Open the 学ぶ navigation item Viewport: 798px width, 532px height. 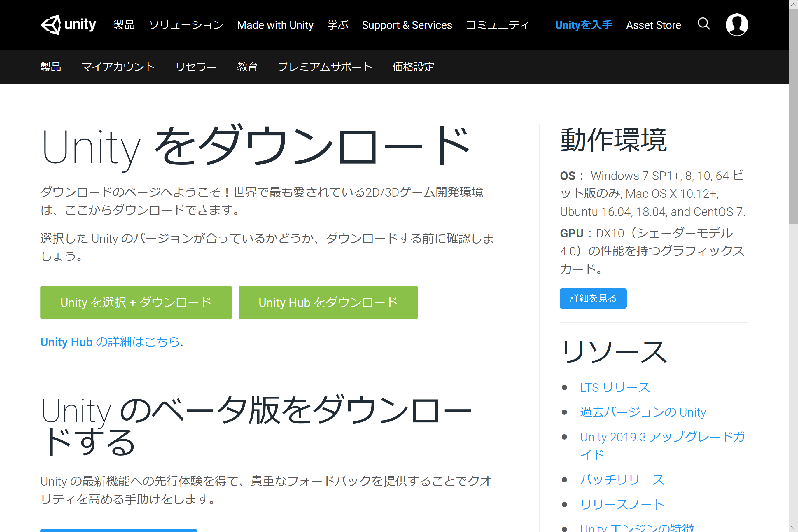coord(337,25)
